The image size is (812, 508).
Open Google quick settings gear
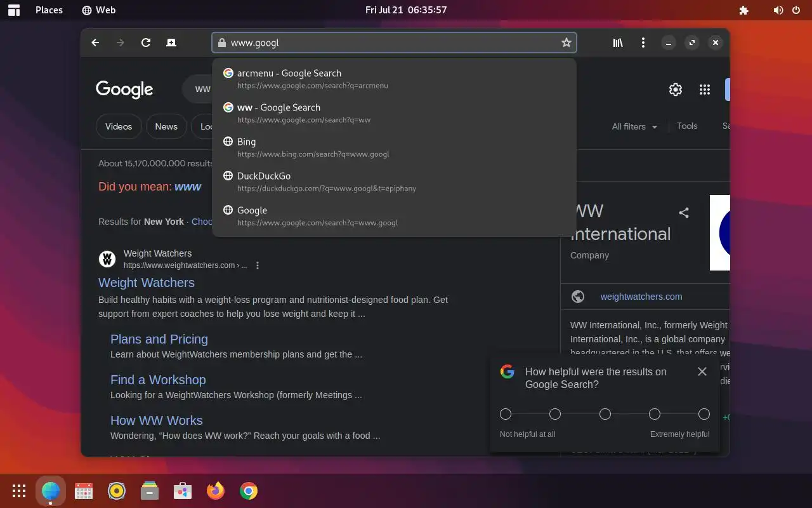tap(676, 90)
